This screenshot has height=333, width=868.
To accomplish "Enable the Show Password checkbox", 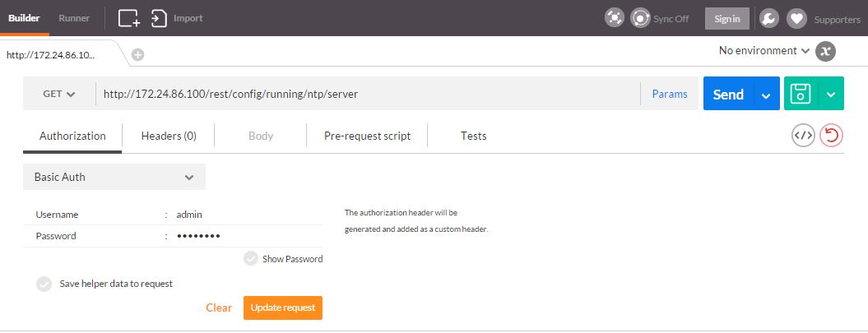I will pos(251,259).
